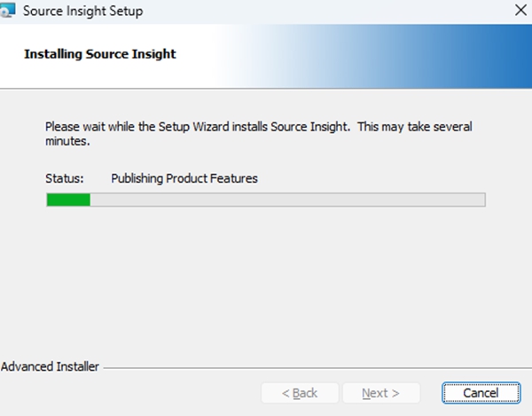This screenshot has width=532, height=416.
Task: Click the 'Installing Source Insight' heading
Action: point(100,54)
